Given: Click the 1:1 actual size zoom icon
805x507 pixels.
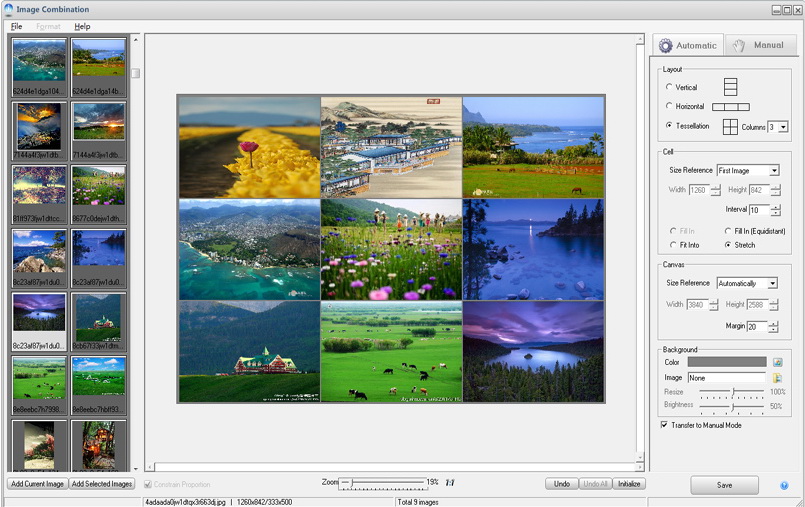Looking at the screenshot, I should (x=450, y=483).
